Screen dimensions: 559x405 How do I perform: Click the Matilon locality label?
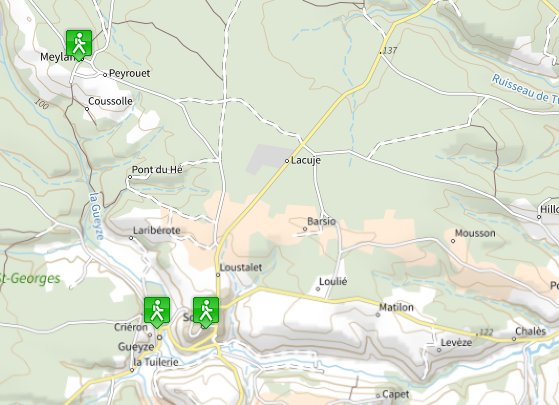click(x=396, y=307)
